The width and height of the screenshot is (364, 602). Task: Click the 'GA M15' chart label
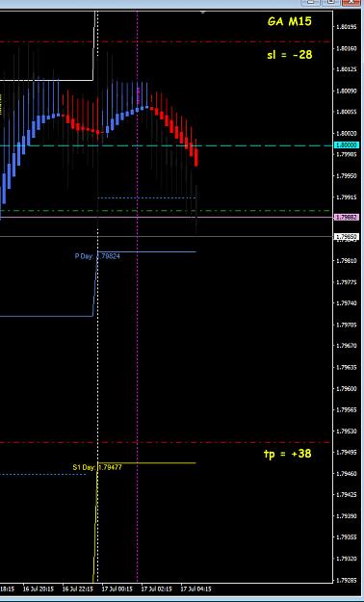coord(290,21)
